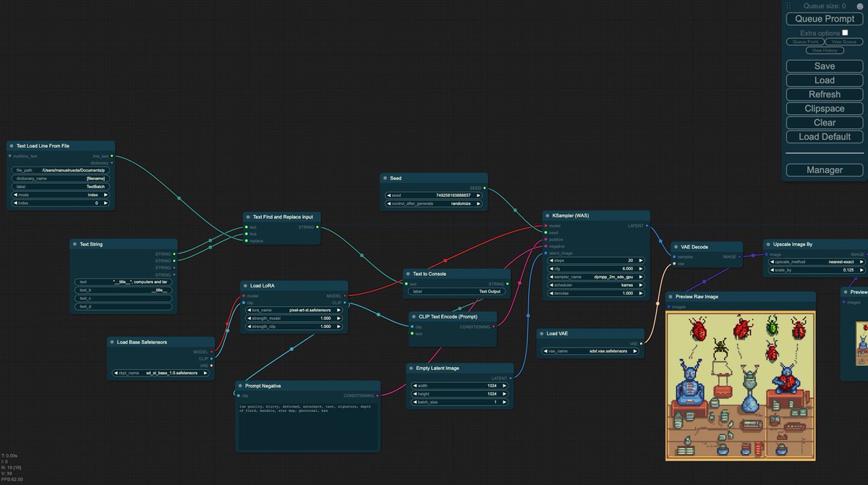Click the Prompt Negative text area
This screenshot has height=485, width=868.
(x=307, y=426)
